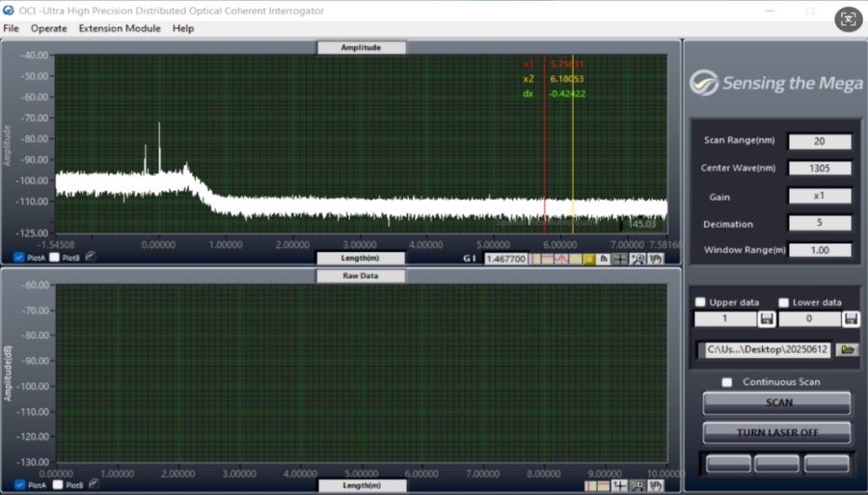Select the crosshair cursor tool on Amplitude graph
Viewport: 868px width, 495px height.
click(621, 259)
